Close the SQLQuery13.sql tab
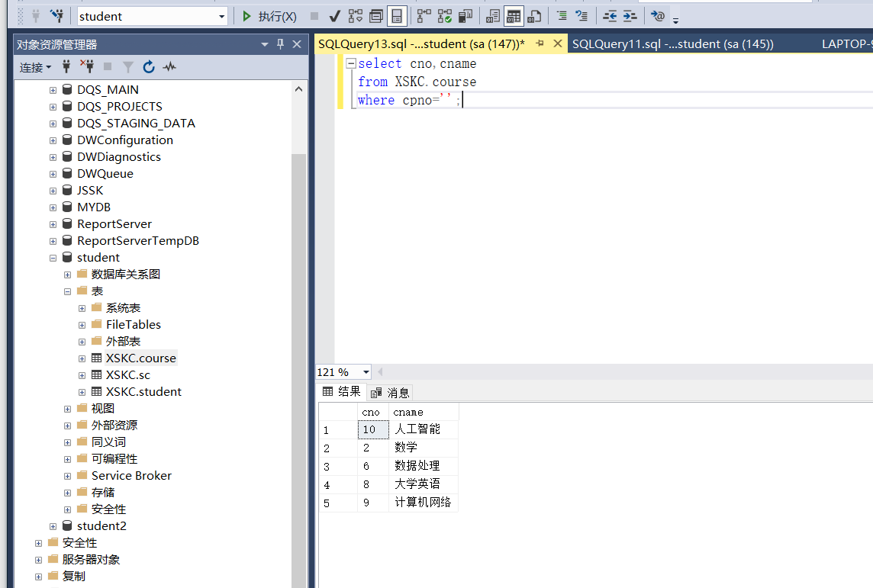Screen dimensions: 873x588 [557, 43]
